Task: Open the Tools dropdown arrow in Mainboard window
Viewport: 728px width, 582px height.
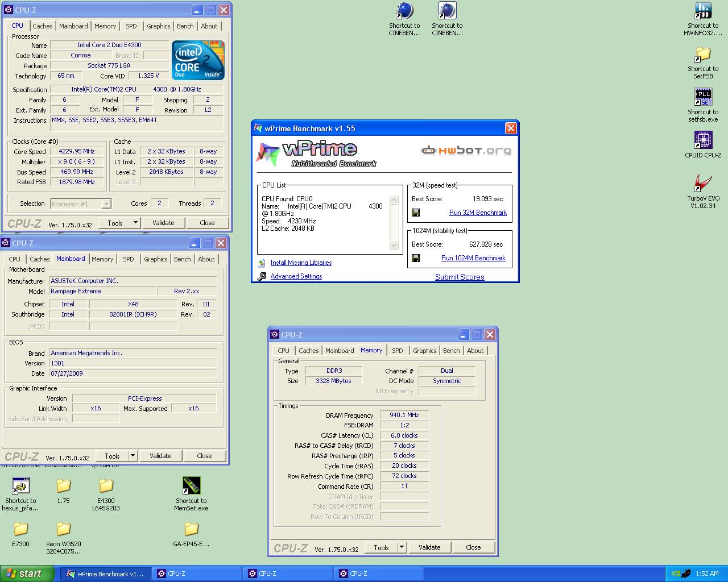Action: point(133,456)
